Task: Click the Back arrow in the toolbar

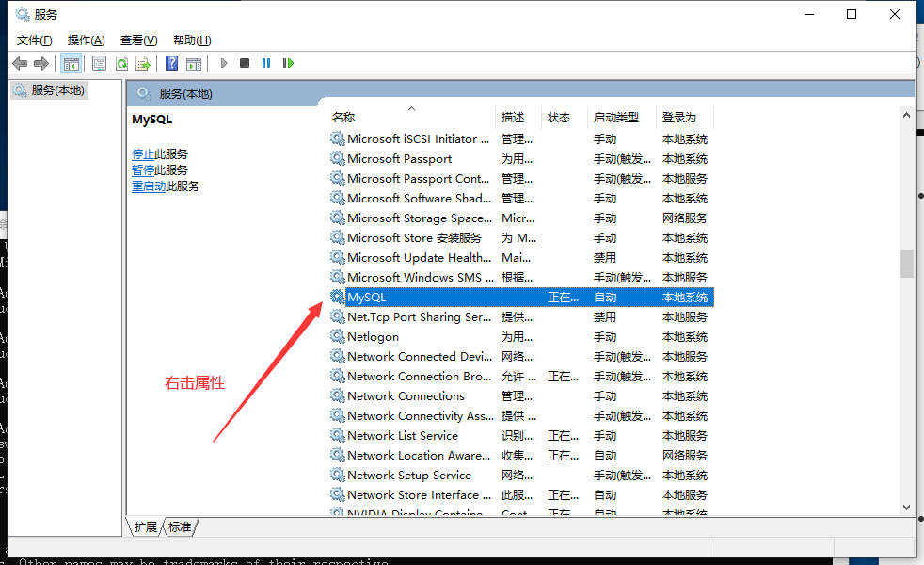Action: (x=20, y=63)
